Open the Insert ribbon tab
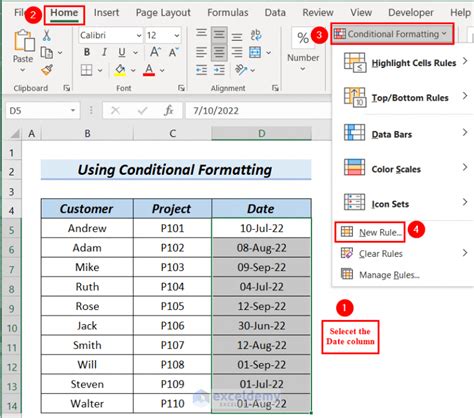 pos(106,13)
